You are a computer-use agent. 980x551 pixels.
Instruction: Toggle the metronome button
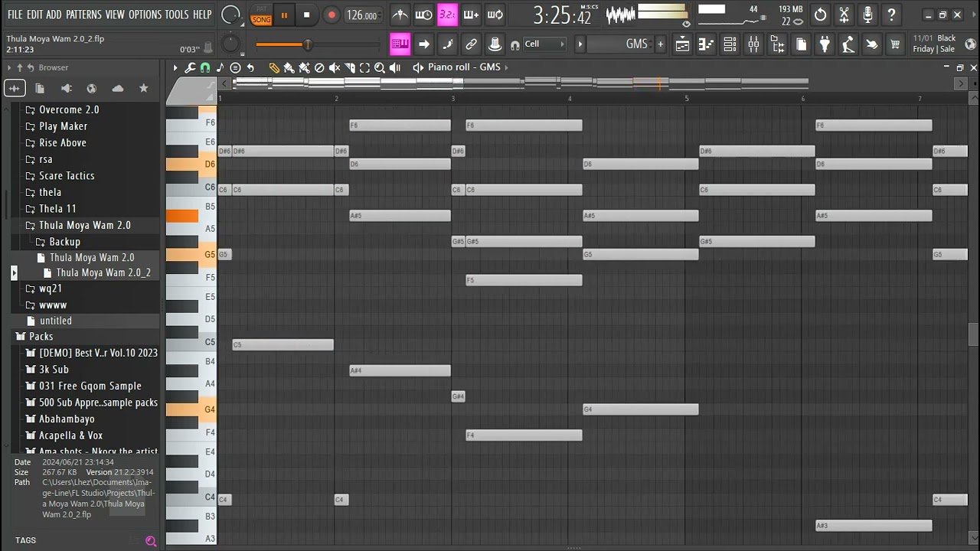pyautogui.click(x=400, y=15)
